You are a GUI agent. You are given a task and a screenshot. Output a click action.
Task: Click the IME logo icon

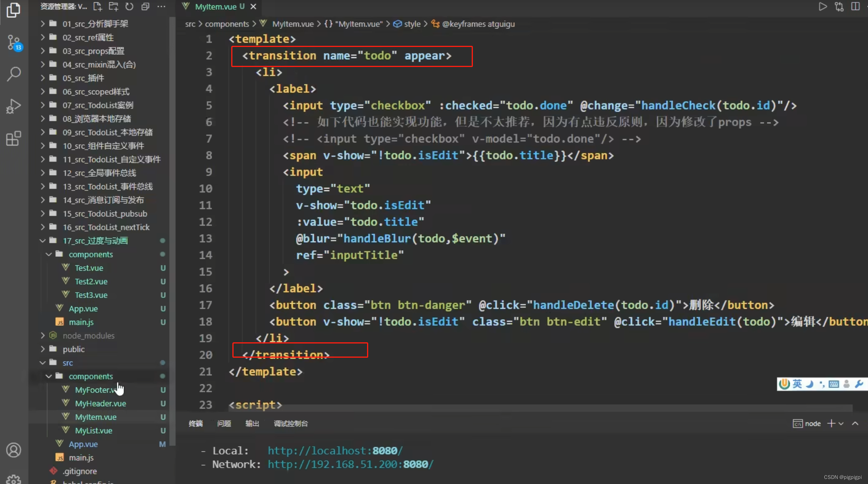pyautogui.click(x=784, y=384)
